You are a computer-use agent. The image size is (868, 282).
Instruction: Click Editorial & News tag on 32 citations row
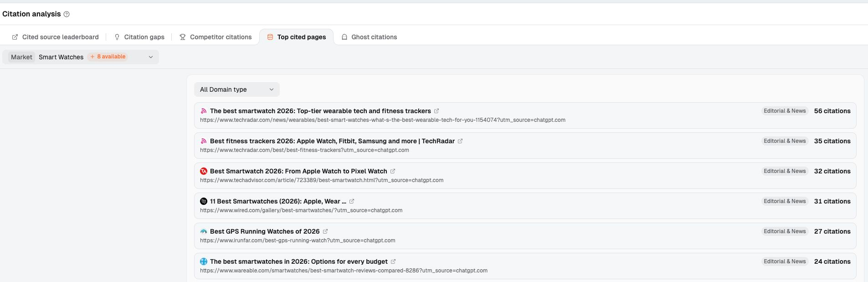pyautogui.click(x=785, y=171)
